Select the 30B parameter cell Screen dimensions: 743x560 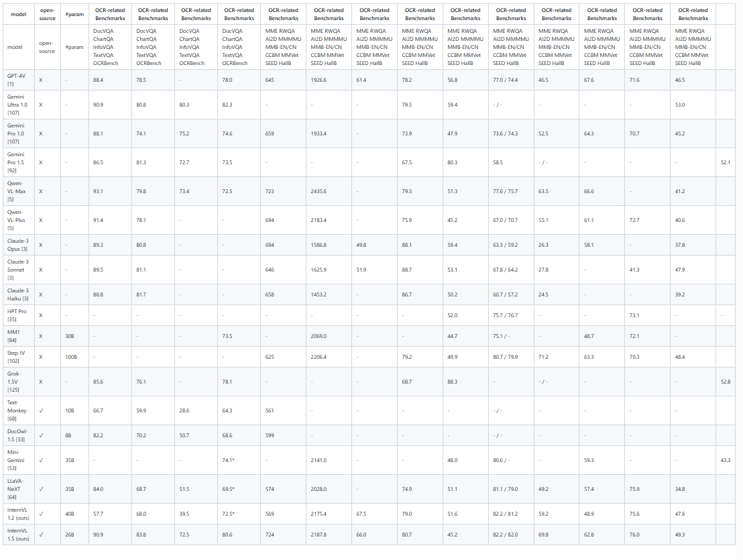click(75, 337)
